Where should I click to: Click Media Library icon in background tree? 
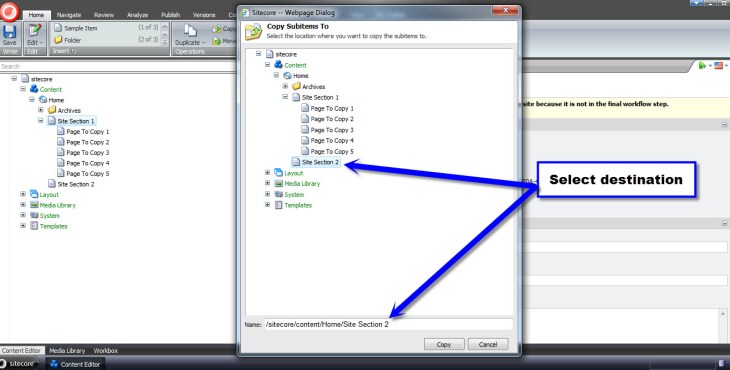point(34,205)
